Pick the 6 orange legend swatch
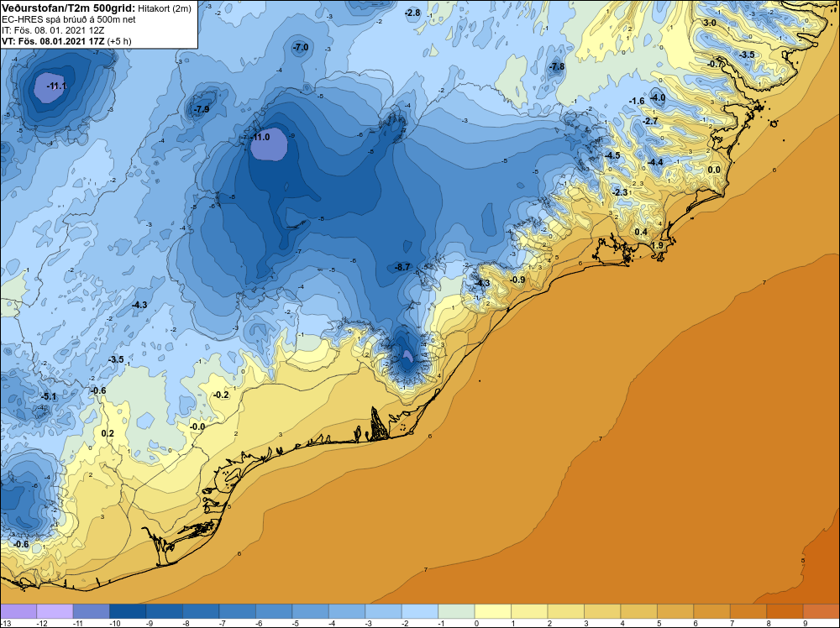The width and height of the screenshot is (840, 628). click(711, 611)
